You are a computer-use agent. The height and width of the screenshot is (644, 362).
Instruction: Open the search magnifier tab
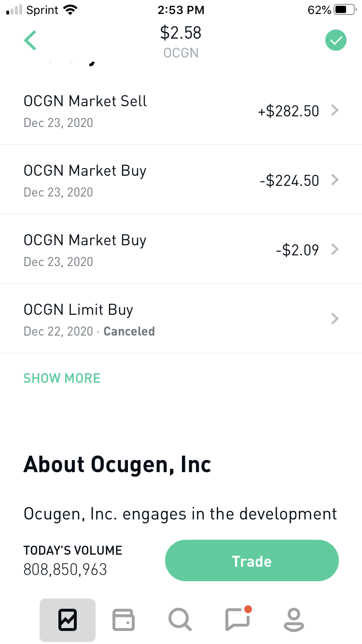click(180, 620)
